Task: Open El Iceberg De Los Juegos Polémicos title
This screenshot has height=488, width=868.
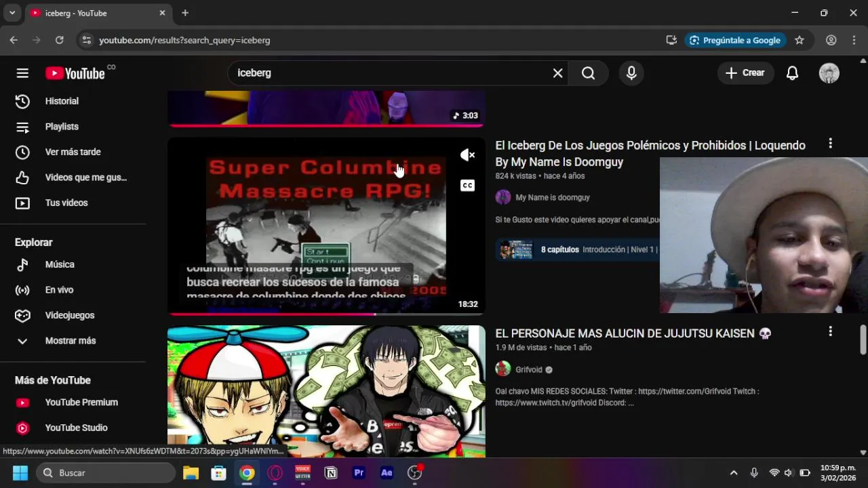Action: point(650,154)
